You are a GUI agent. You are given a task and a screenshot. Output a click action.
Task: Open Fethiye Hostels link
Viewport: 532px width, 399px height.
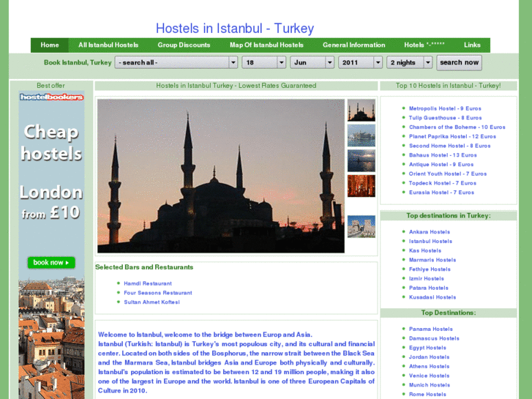point(430,269)
